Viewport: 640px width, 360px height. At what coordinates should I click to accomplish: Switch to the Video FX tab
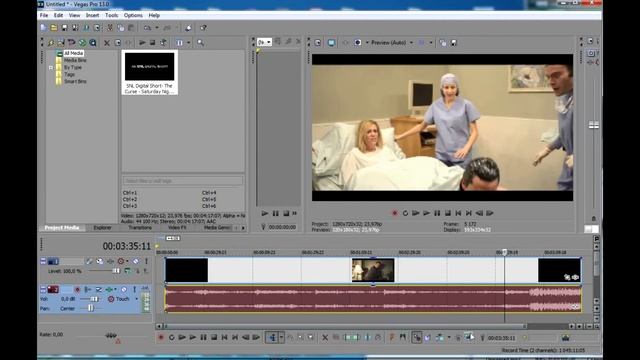(177, 228)
